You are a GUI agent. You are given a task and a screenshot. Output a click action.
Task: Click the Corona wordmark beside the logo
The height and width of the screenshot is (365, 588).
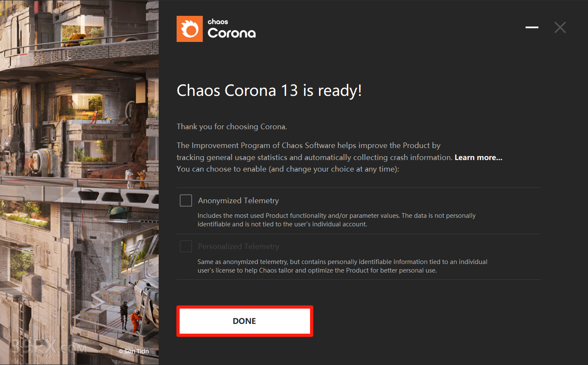click(232, 33)
